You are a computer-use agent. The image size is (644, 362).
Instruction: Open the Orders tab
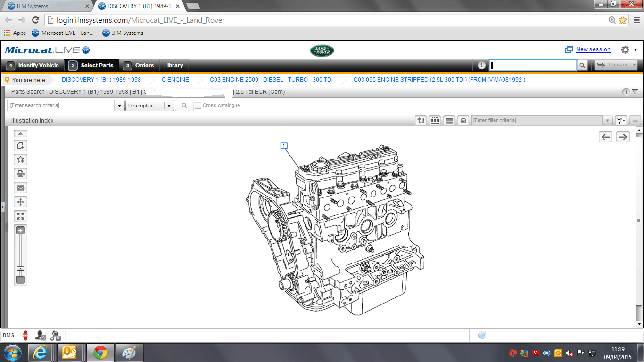[x=139, y=66]
